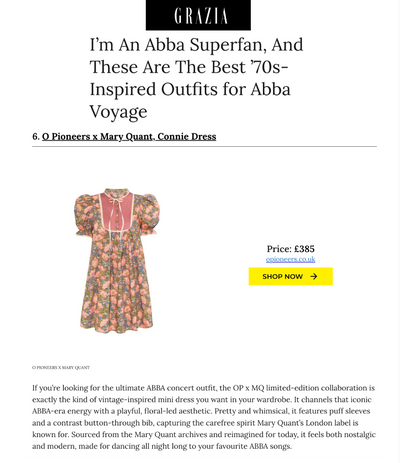Click the floral Connie Dress product image
The image size is (400, 463).
click(x=117, y=261)
